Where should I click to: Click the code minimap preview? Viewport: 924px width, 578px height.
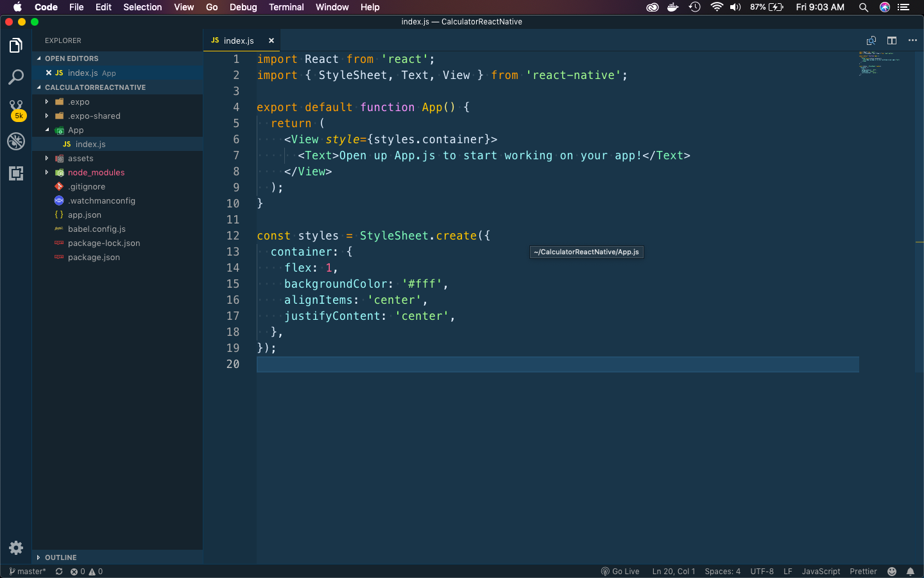click(x=879, y=63)
